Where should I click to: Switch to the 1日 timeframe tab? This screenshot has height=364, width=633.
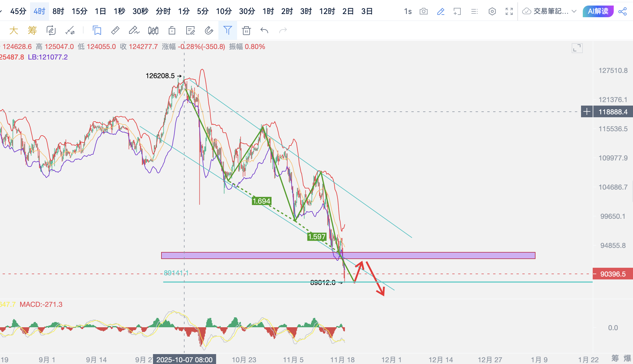(x=100, y=11)
